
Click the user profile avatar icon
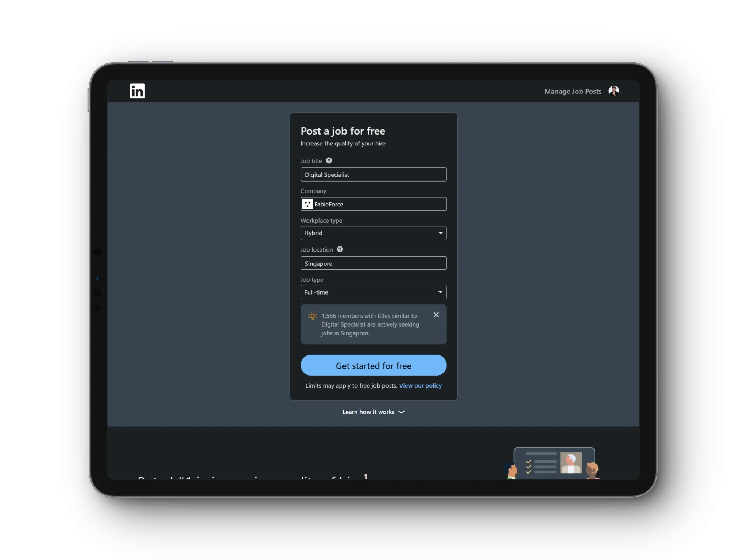pos(614,90)
